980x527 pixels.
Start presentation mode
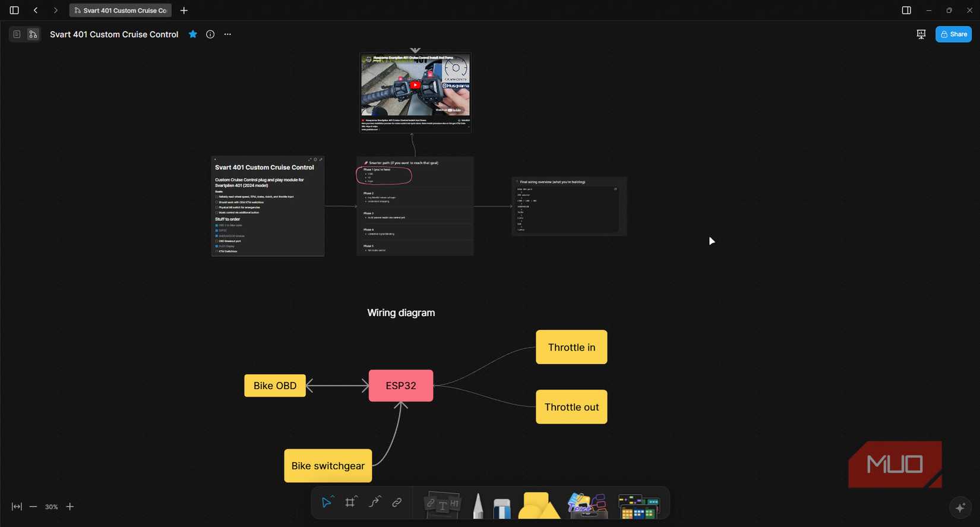(x=921, y=34)
